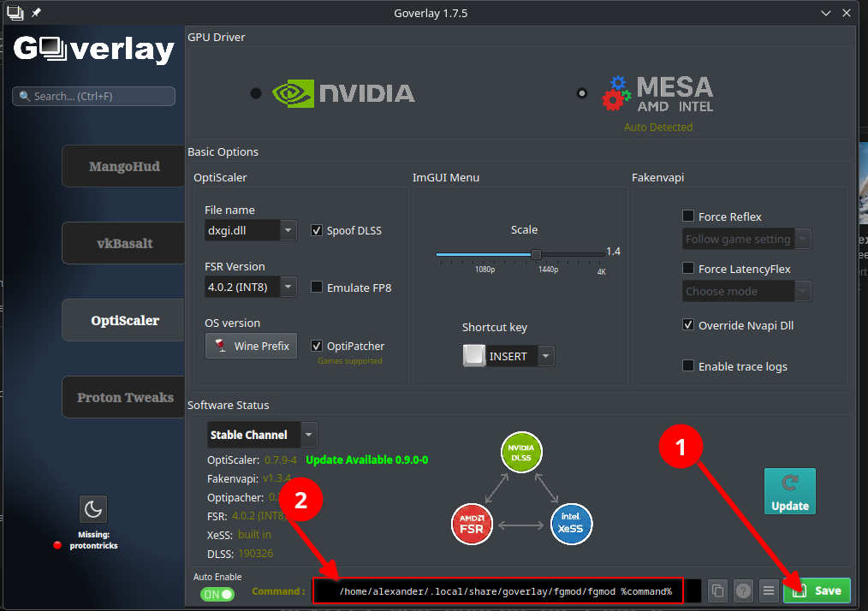This screenshot has height=611, width=868.
Task: Toggle dark mode with the moon icon
Action: click(93, 509)
